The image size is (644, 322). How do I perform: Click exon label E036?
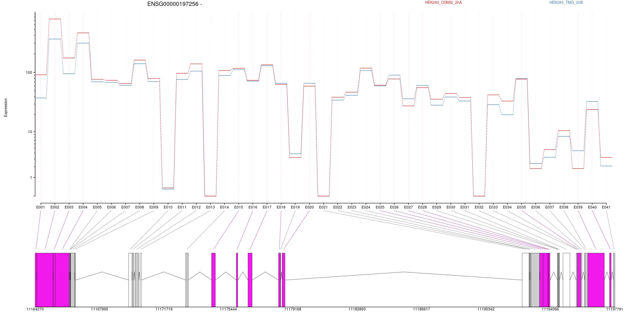[x=536, y=207]
